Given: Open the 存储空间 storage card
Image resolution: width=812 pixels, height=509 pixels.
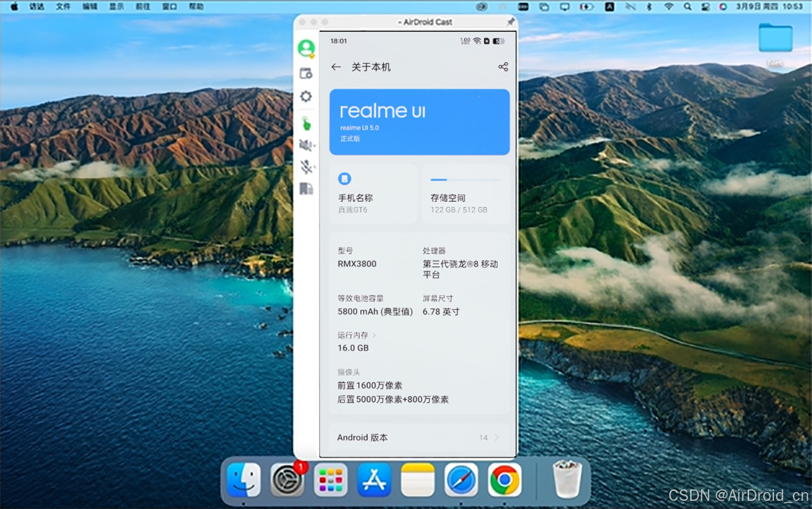Looking at the screenshot, I should pyautogui.click(x=466, y=194).
